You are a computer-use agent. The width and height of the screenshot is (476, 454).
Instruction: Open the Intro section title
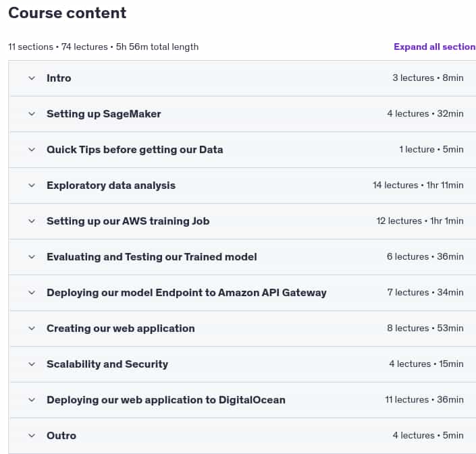[59, 78]
